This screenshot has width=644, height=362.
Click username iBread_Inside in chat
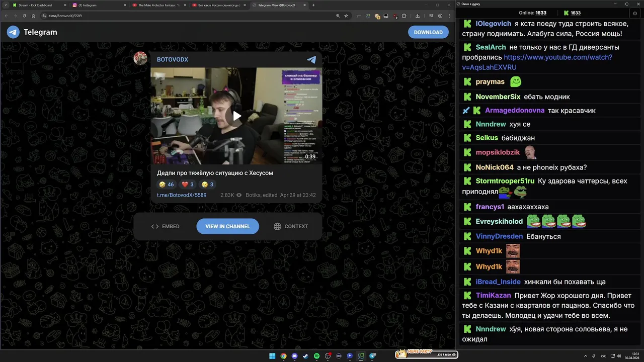tap(498, 282)
